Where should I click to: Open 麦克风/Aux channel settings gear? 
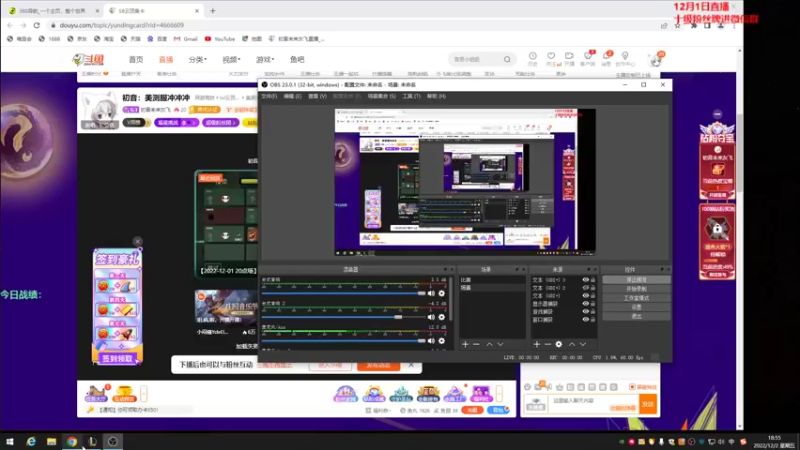tap(442, 340)
